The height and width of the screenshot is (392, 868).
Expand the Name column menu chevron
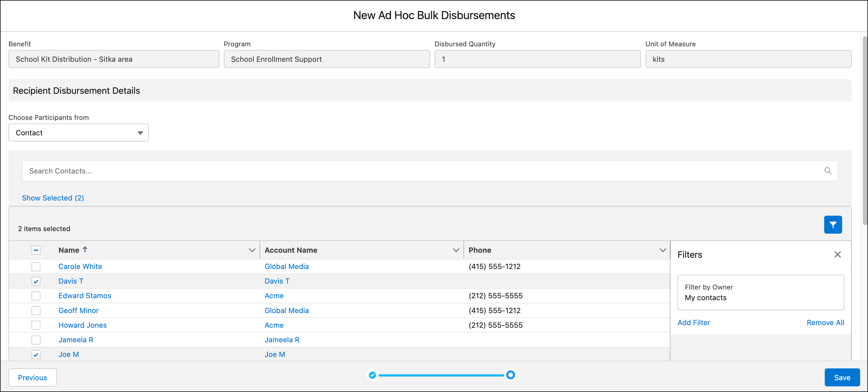click(x=252, y=250)
